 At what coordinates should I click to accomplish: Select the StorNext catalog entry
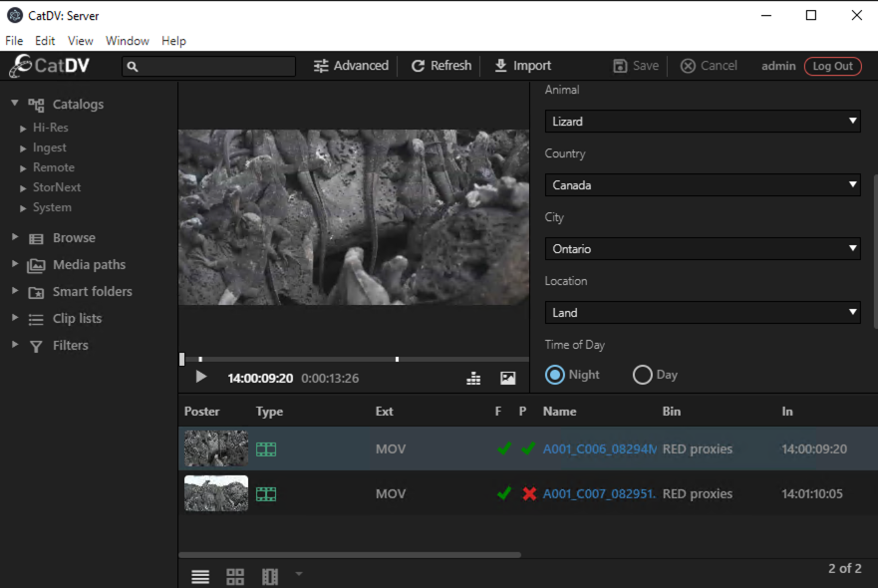click(x=57, y=187)
